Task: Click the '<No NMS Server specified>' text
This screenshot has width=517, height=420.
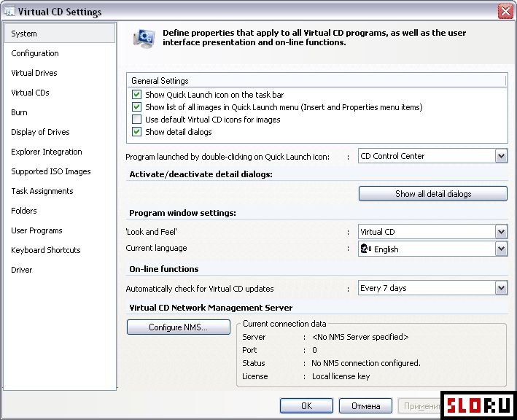Action: click(x=360, y=337)
